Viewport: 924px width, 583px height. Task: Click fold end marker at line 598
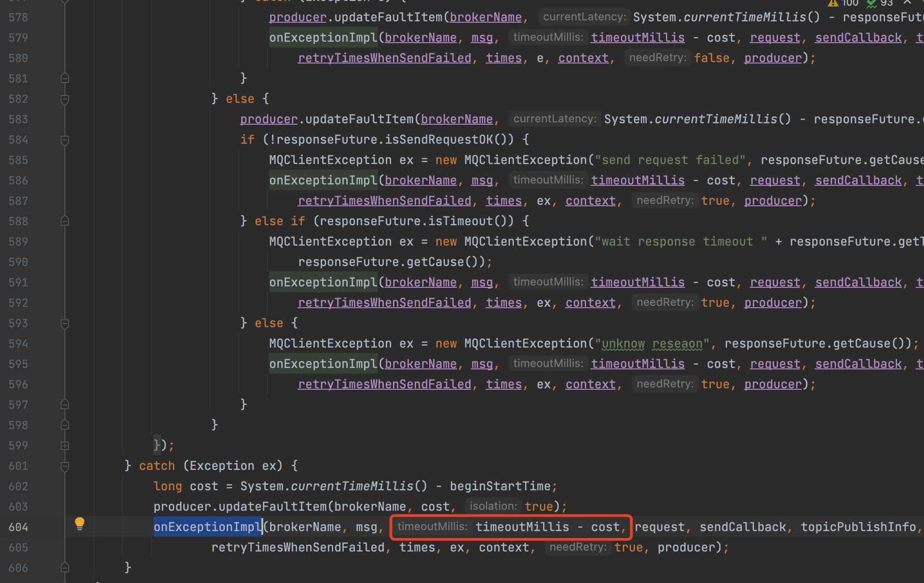(x=65, y=425)
